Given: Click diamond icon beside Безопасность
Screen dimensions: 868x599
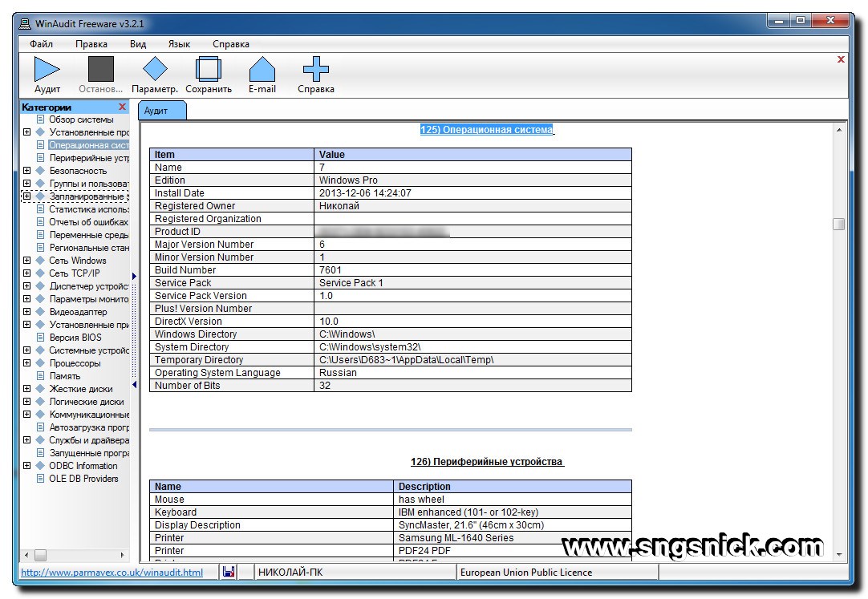Looking at the screenshot, I should click(40, 170).
